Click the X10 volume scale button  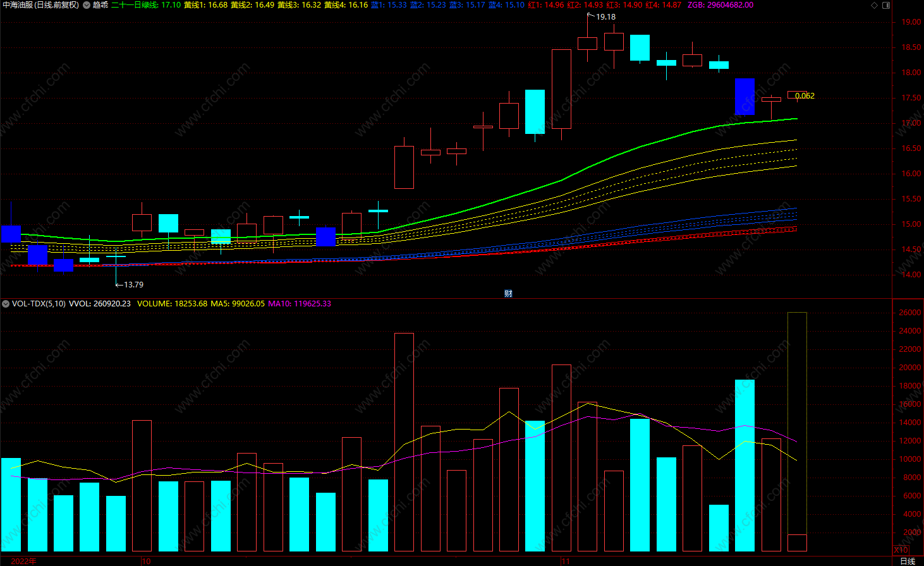(901, 550)
